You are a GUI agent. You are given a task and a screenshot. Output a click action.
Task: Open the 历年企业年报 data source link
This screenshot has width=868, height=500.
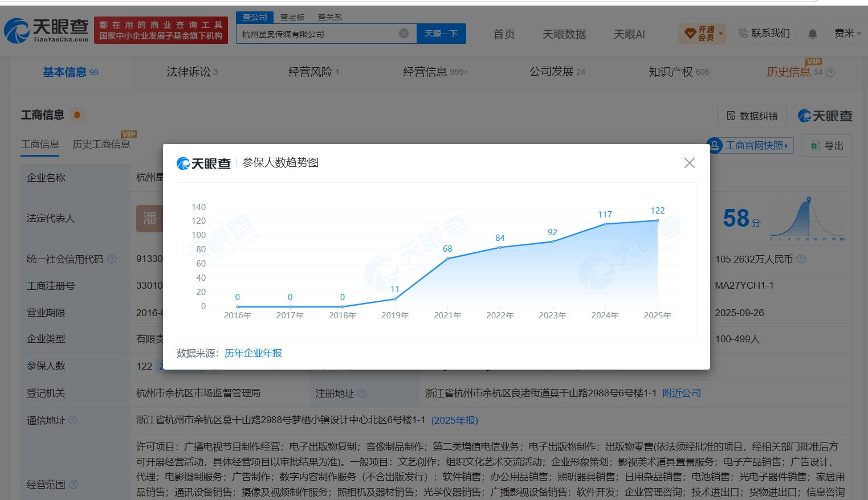(253, 353)
